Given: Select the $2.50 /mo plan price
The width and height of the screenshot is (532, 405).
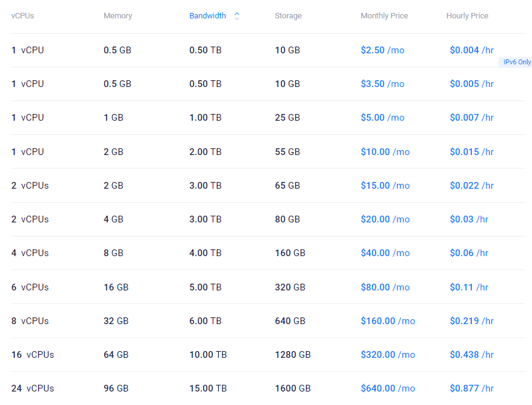Looking at the screenshot, I should coord(382,50).
